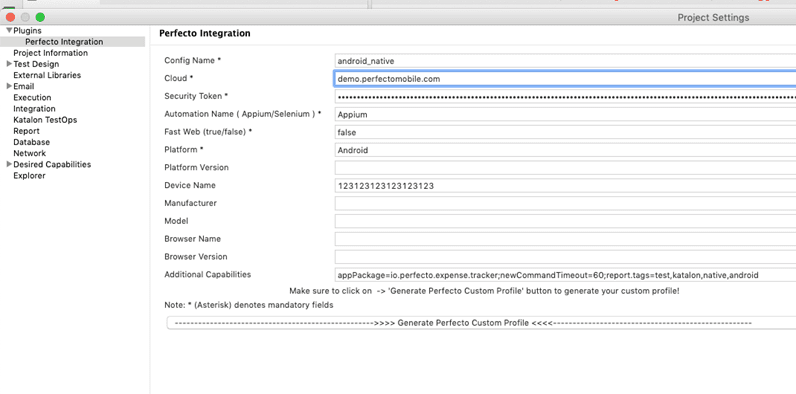Click the Project Settings window title
Image resolution: width=796 pixels, height=394 pixels.
point(713,18)
